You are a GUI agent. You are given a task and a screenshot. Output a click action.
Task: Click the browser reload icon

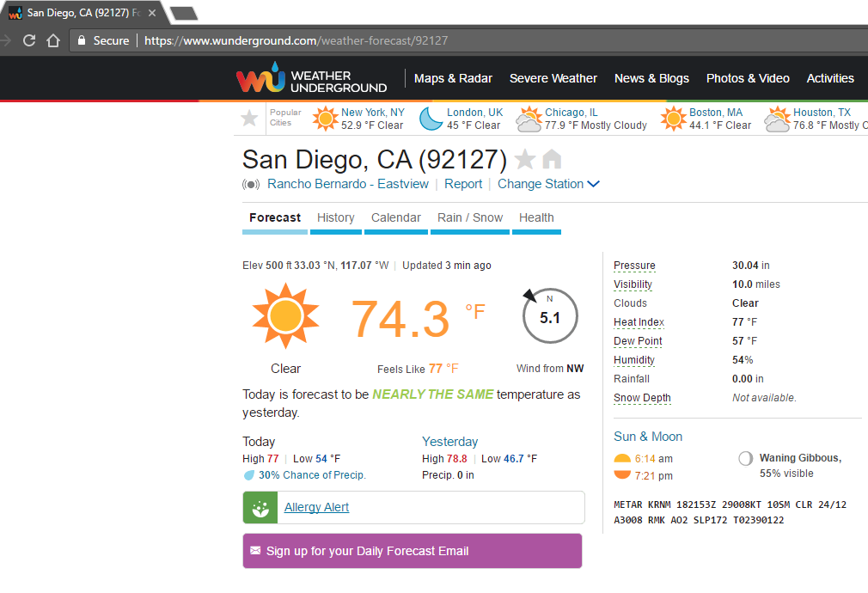[29, 40]
